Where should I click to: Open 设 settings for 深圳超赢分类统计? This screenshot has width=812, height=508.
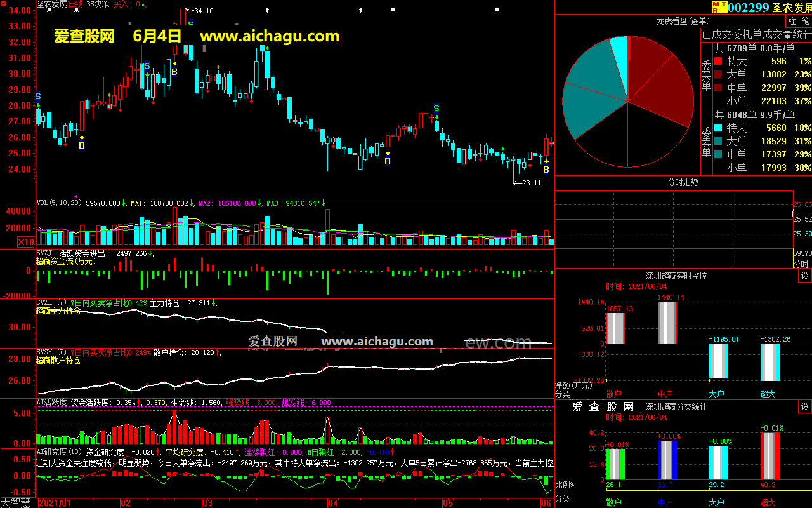pos(804,406)
